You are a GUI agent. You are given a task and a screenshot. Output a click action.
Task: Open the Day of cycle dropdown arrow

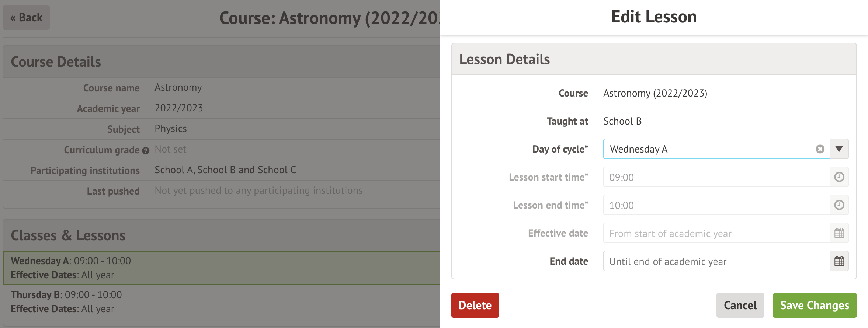[x=839, y=149]
